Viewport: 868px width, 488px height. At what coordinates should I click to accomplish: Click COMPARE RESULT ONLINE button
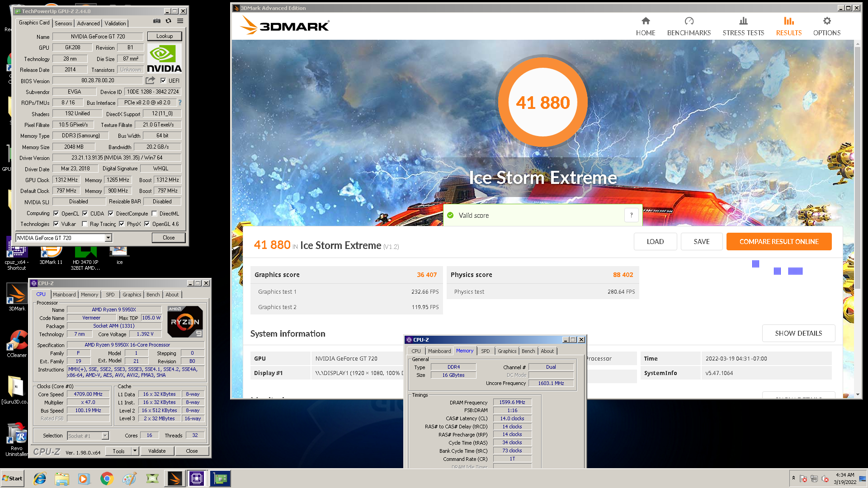[x=779, y=242]
